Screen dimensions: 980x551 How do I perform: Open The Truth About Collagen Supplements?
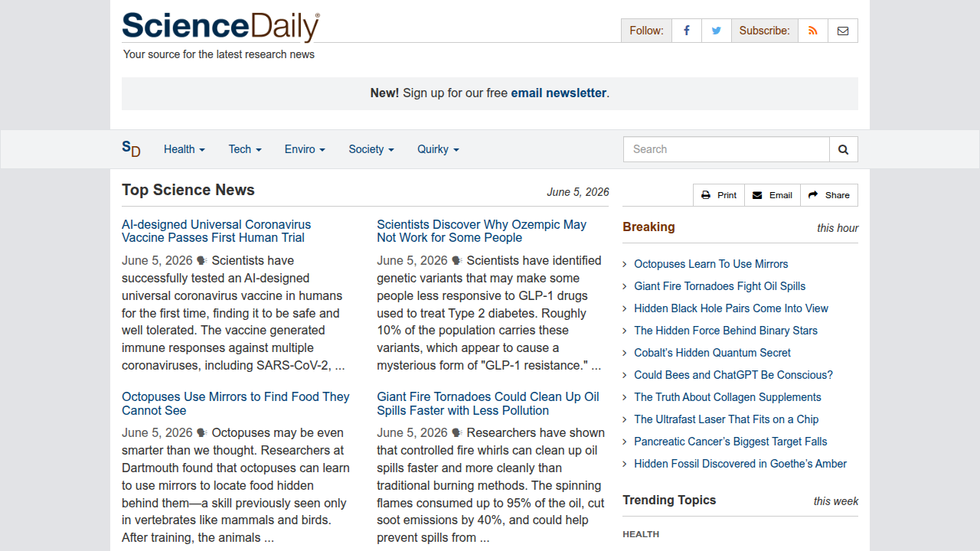(x=727, y=397)
